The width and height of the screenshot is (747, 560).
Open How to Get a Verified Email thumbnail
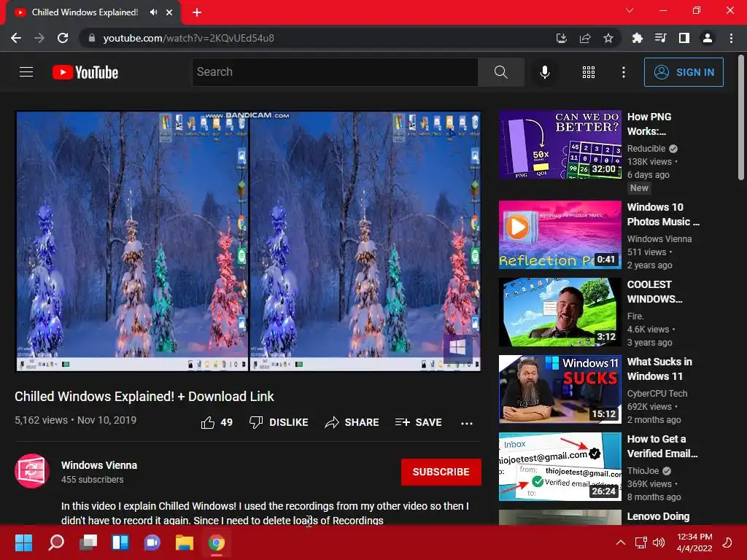(x=560, y=467)
